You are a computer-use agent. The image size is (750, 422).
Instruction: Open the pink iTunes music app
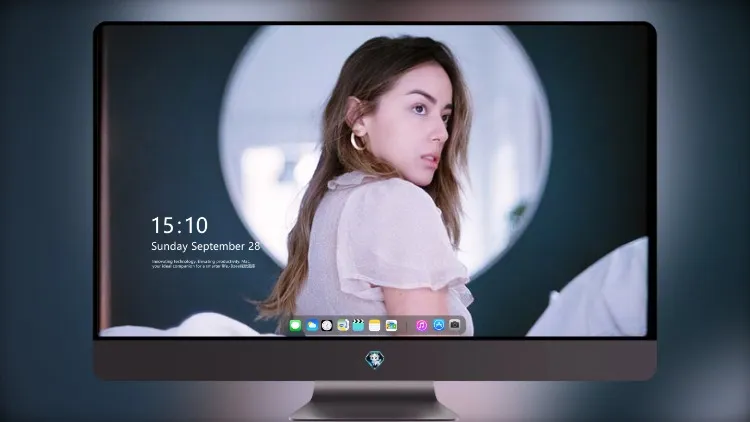pos(421,325)
